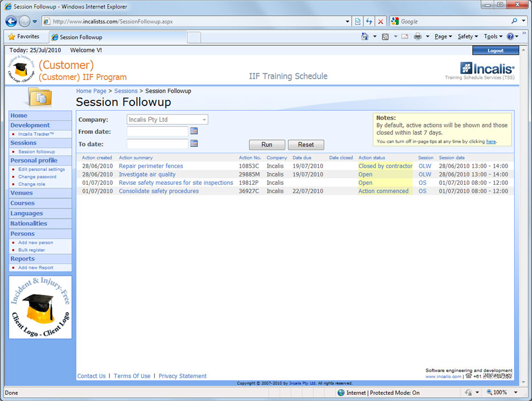Click the Stop loading red X icon
The image size is (532, 401).
pyautogui.click(x=381, y=21)
